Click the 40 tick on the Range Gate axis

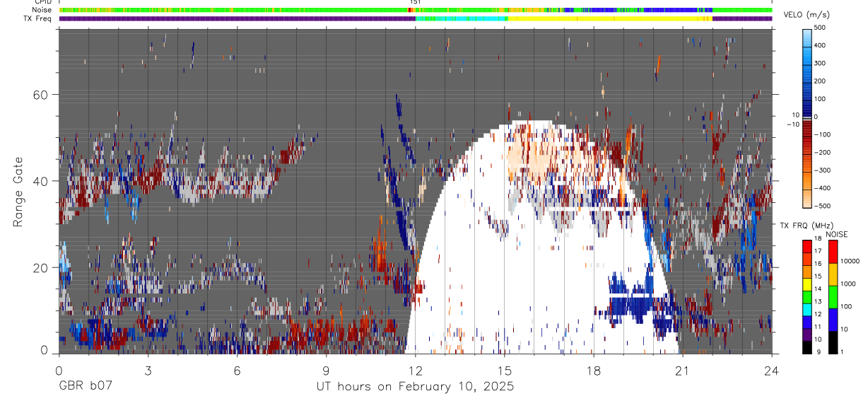[40, 181]
